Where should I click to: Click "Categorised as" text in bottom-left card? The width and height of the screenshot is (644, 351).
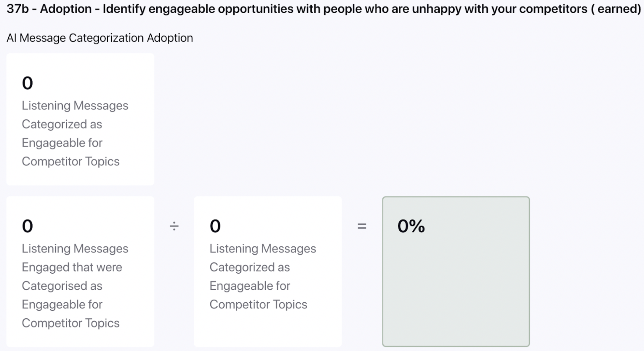[x=62, y=286]
